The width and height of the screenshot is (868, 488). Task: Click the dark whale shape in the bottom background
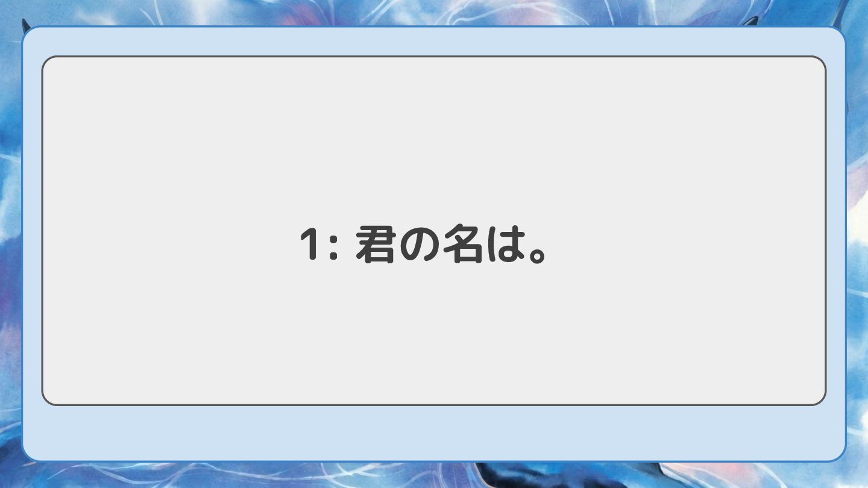(542, 475)
